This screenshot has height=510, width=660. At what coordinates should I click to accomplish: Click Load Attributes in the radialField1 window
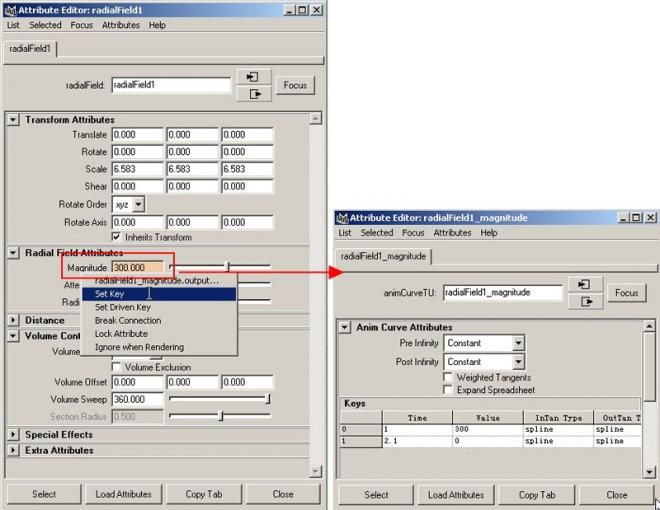coord(124,494)
